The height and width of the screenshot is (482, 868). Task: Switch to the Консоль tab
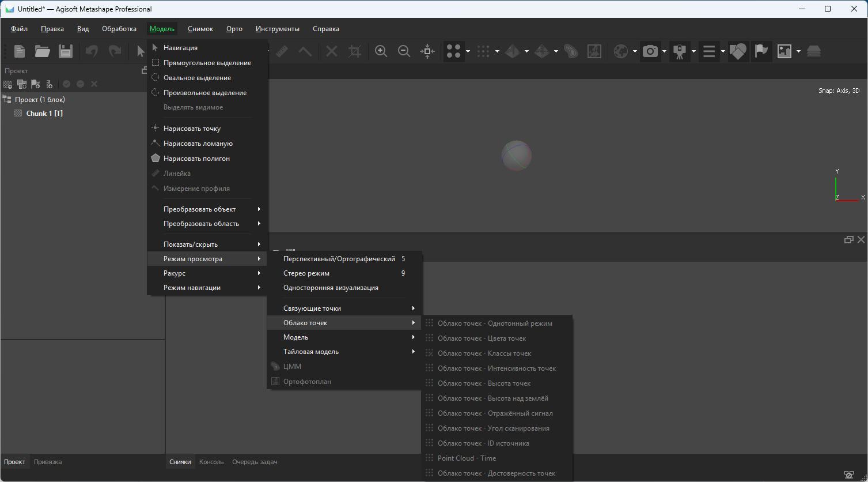[x=211, y=462]
